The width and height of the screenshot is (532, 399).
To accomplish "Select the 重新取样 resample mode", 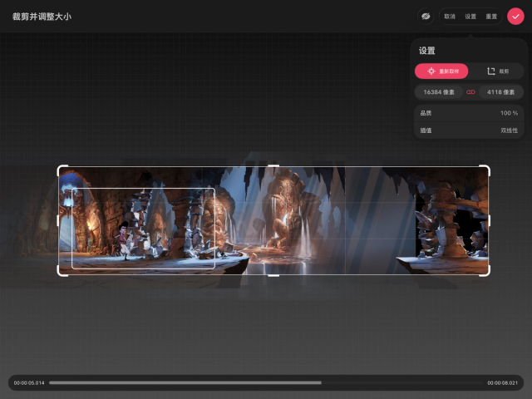I will click(441, 71).
